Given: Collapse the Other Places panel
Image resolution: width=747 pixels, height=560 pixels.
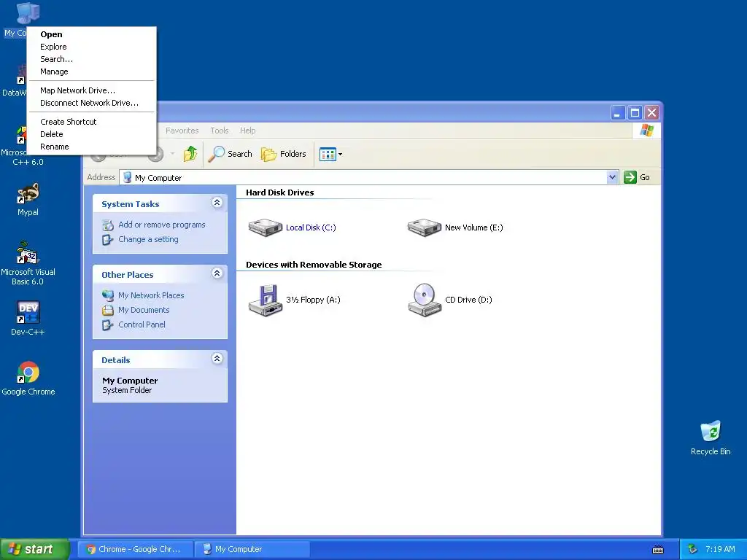Looking at the screenshot, I should coord(217,273).
